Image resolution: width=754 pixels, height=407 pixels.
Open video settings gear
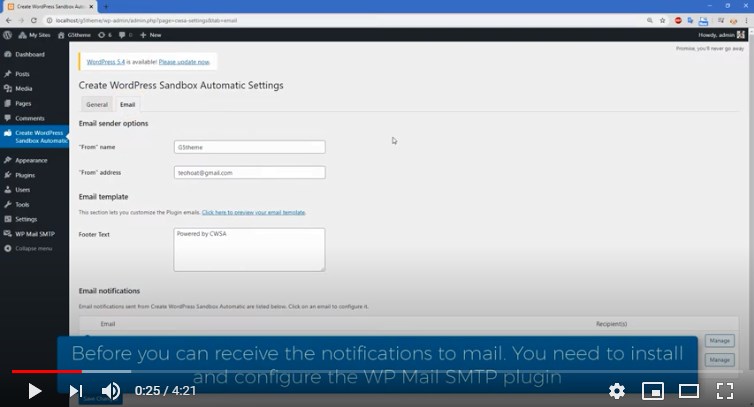click(x=616, y=391)
